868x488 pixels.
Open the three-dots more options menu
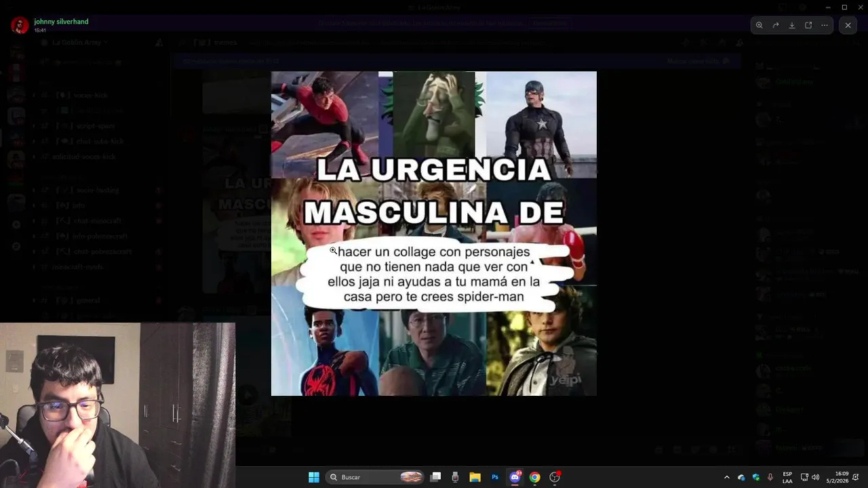(x=825, y=25)
